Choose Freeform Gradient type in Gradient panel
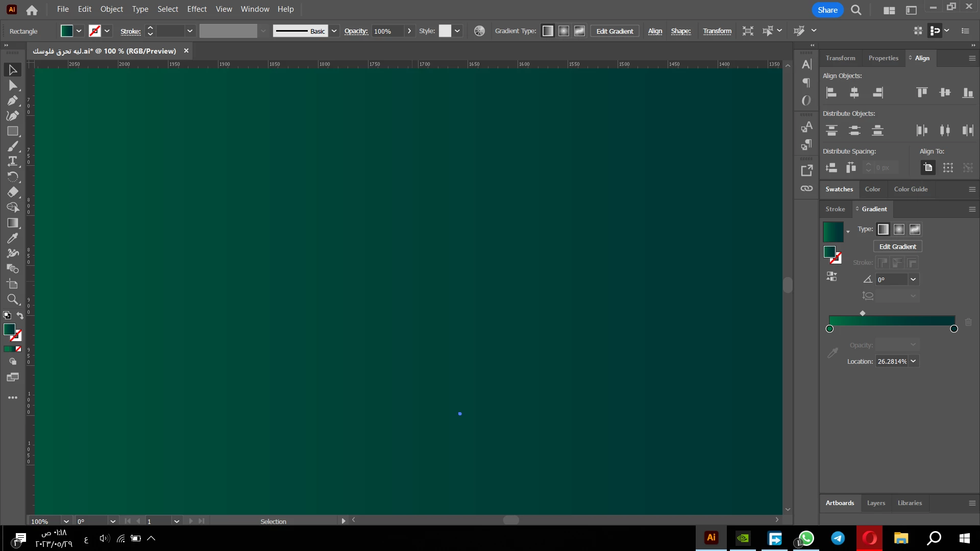The width and height of the screenshot is (980, 551). click(915, 230)
